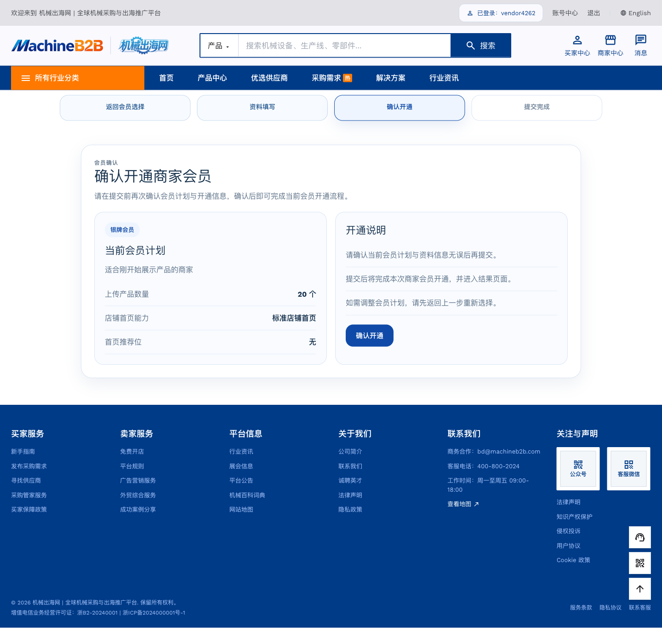Open 诚聘英才 footer link

click(350, 480)
